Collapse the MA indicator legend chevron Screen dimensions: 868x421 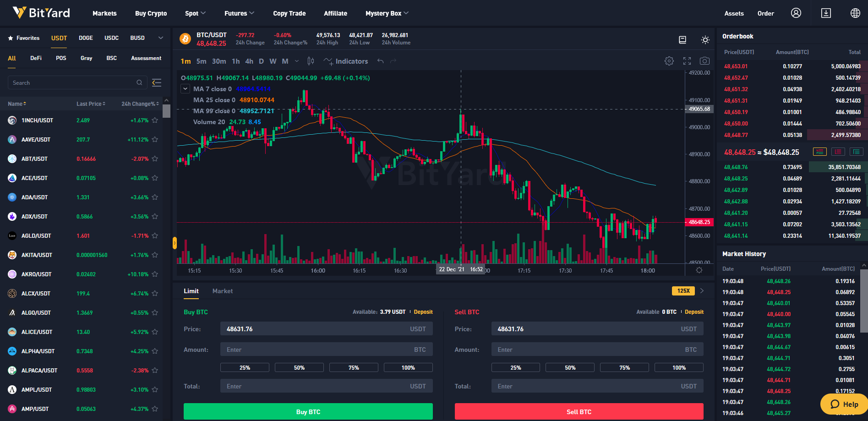tap(185, 89)
